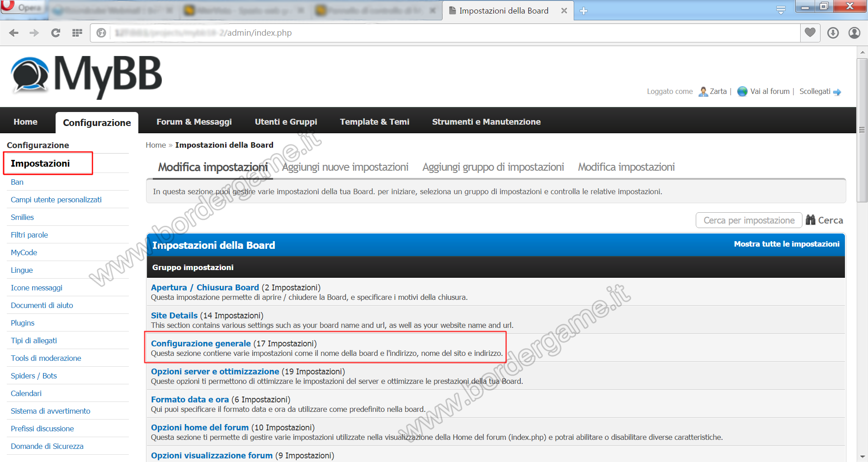This screenshot has width=868, height=462.
Task: Click the globe icon beside Vai al forum
Action: 742,92
